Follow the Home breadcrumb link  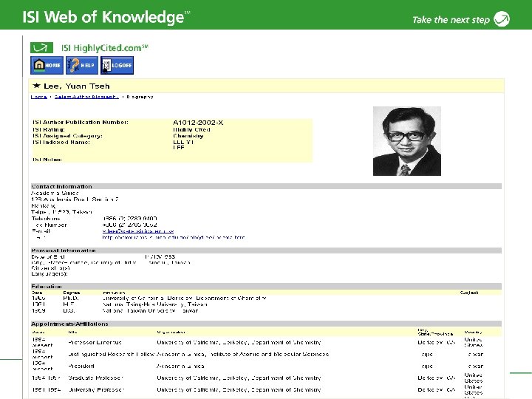click(x=39, y=97)
